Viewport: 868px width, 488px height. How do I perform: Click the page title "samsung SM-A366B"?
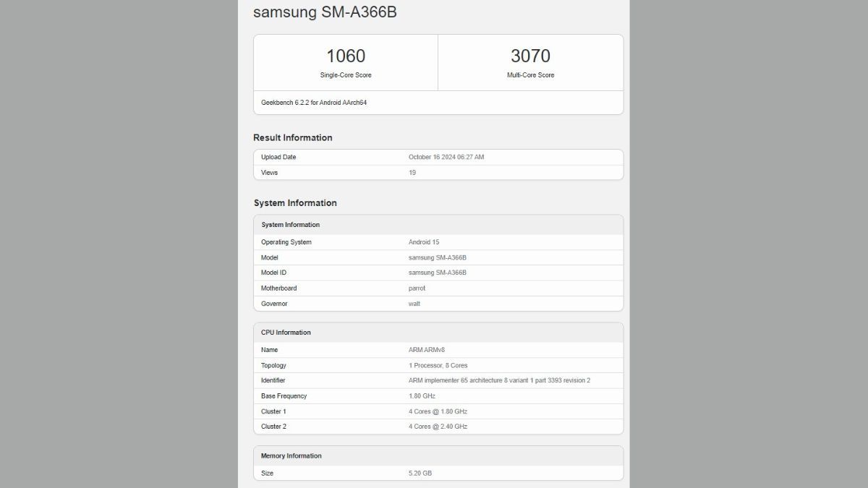point(325,12)
